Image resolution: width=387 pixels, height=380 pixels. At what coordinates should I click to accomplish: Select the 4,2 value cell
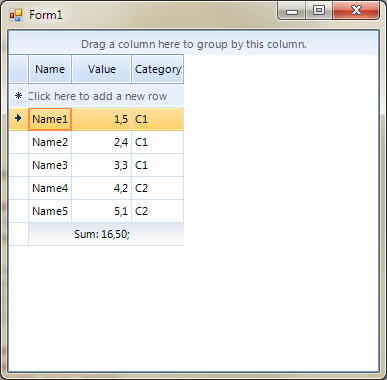(101, 188)
